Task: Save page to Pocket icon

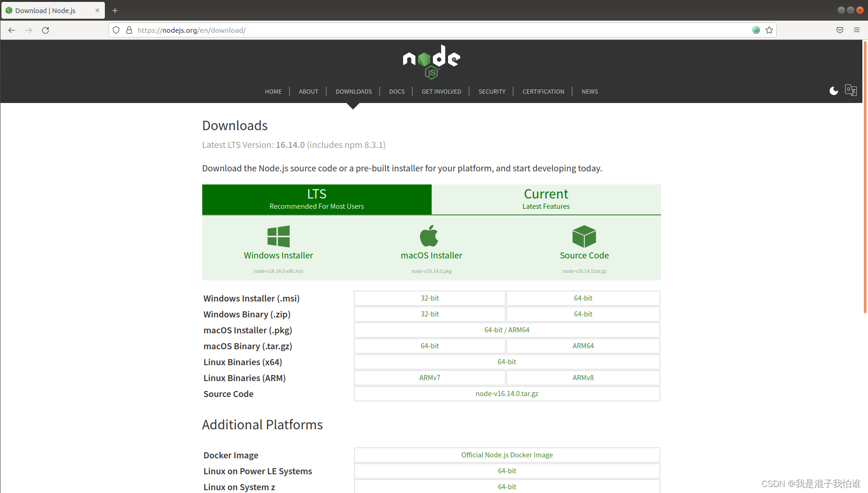Action: [x=840, y=30]
